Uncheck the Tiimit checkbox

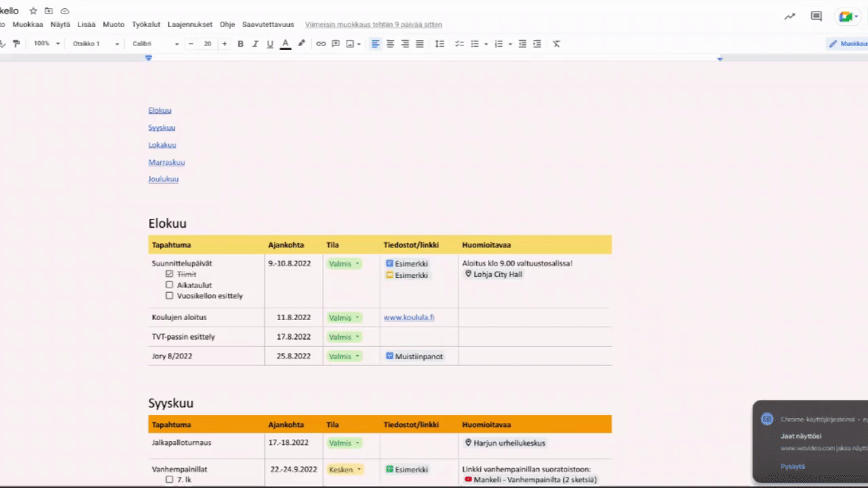[x=170, y=274]
